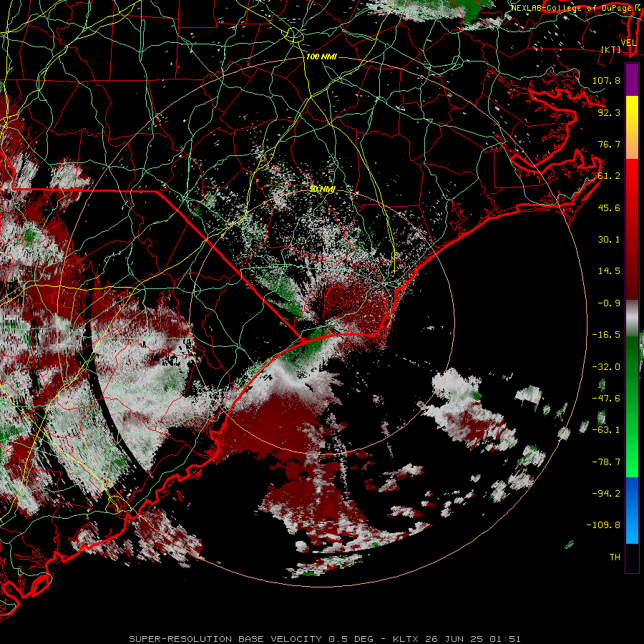Click the -78.7 velocity scale value
644x644 pixels.
coord(606,462)
